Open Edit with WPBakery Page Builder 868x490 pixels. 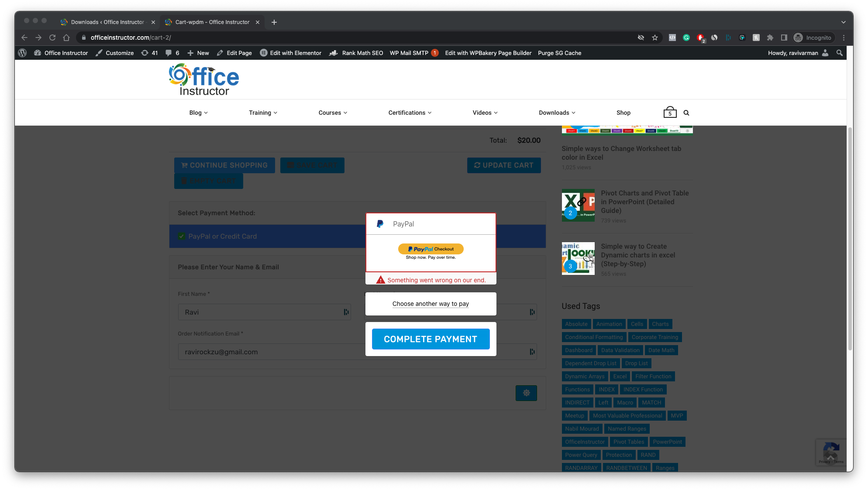pyautogui.click(x=488, y=53)
